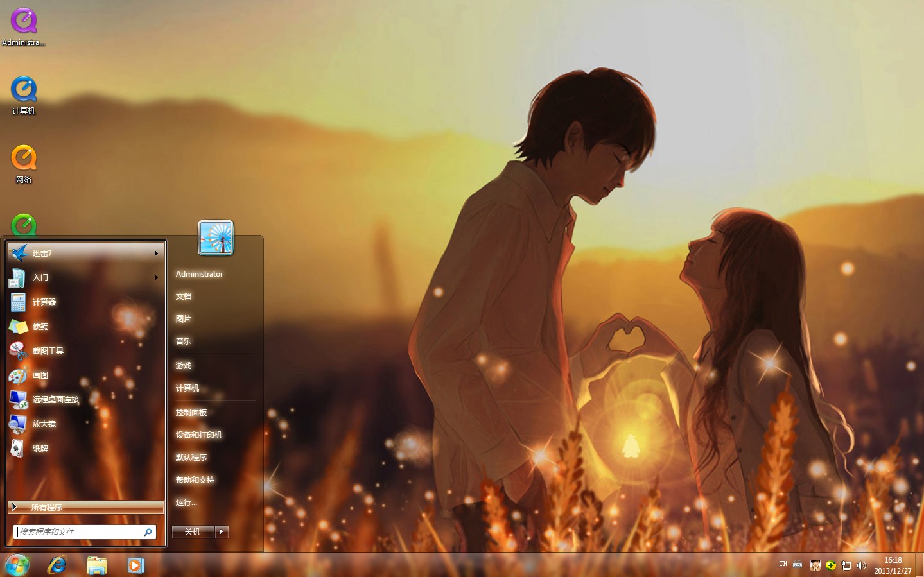The width and height of the screenshot is (924, 577).
Task: Open 入门 in the Start menu
Action: (85, 277)
